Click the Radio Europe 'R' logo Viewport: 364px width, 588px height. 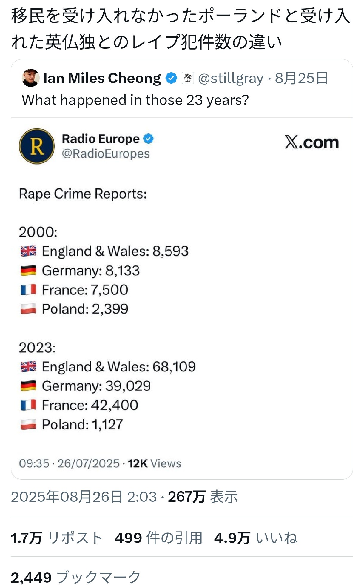(x=37, y=146)
